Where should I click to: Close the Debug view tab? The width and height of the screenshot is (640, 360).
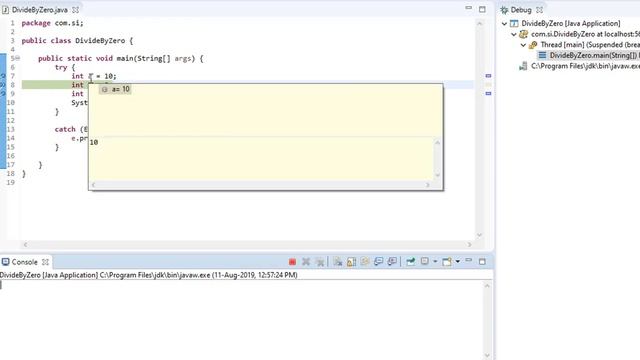(539, 10)
